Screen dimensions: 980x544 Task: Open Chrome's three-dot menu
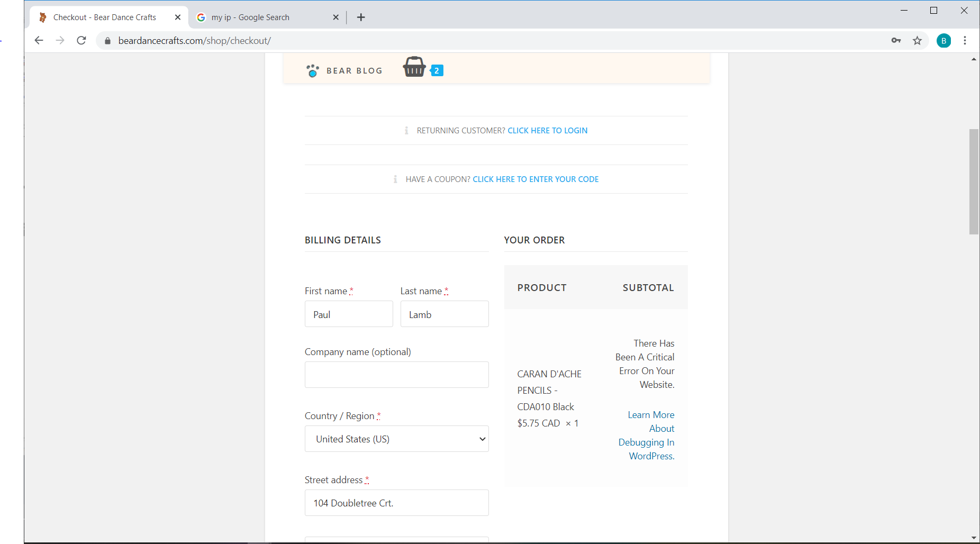tap(965, 41)
